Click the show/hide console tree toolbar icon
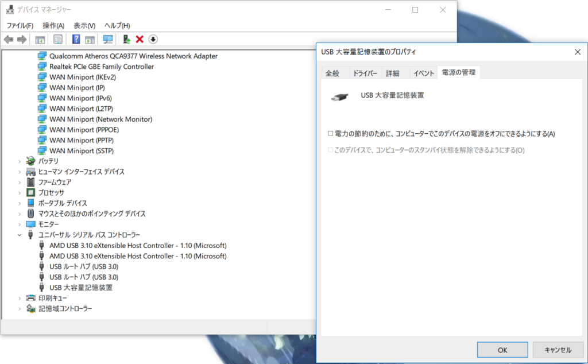 tap(40, 40)
